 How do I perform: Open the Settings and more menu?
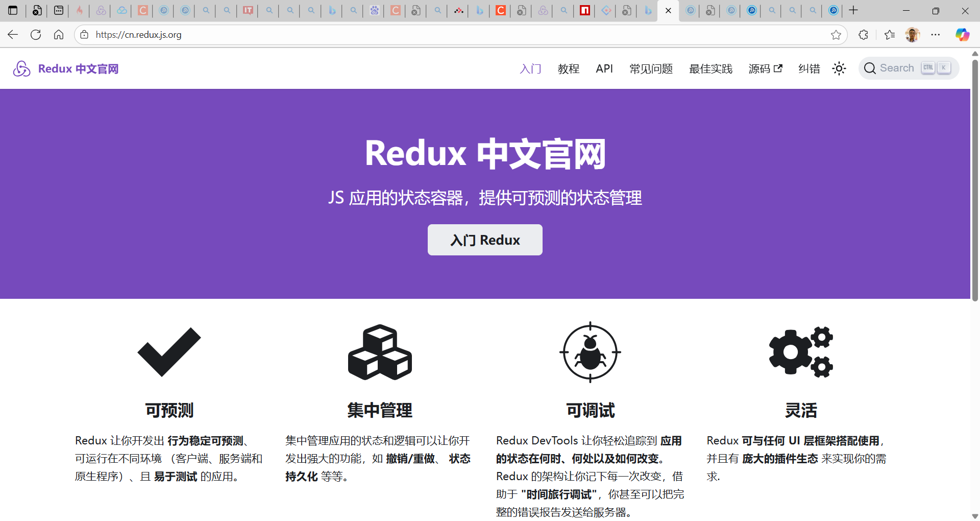936,35
